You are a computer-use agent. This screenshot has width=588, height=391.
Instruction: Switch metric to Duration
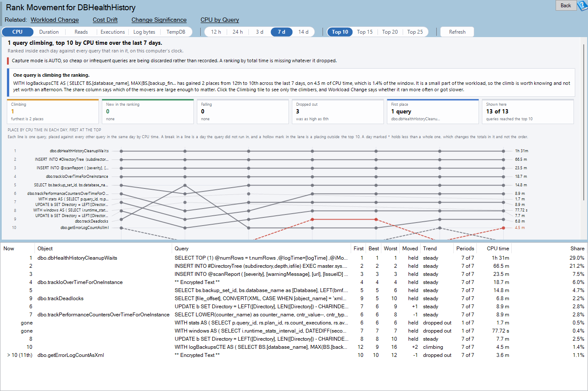(x=49, y=32)
